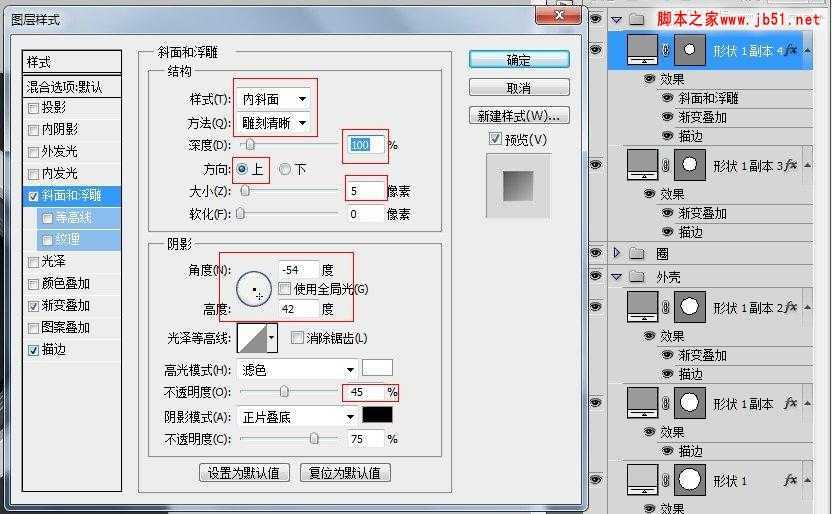Image resolution: width=832 pixels, height=514 pixels.
Task: Click folder icon of 圈 group
Action: click(637, 254)
